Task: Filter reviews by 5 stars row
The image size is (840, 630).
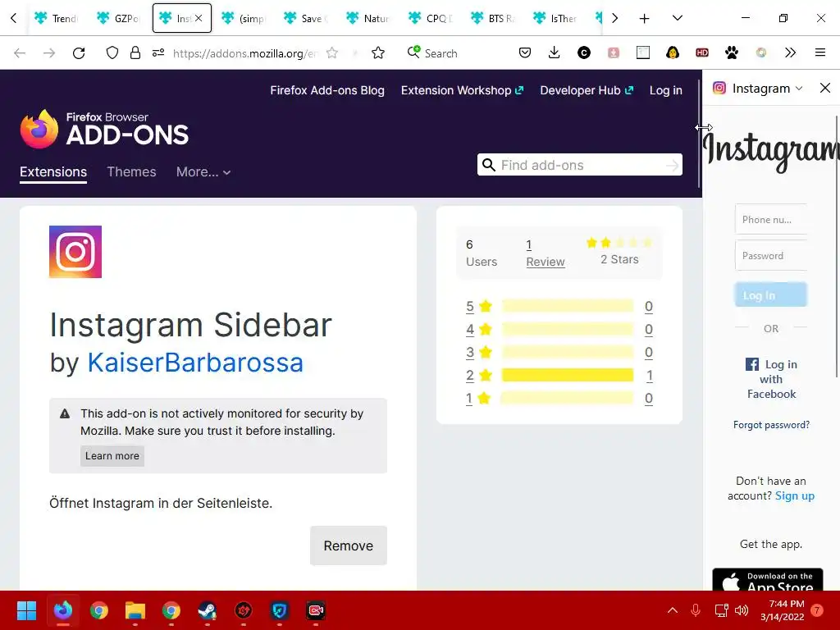Action: (559, 307)
